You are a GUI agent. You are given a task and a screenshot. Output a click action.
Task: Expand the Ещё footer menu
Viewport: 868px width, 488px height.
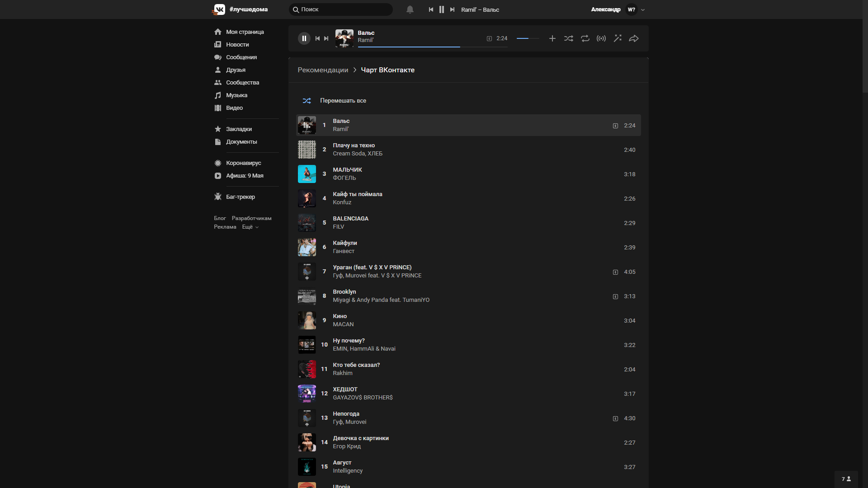pos(250,227)
